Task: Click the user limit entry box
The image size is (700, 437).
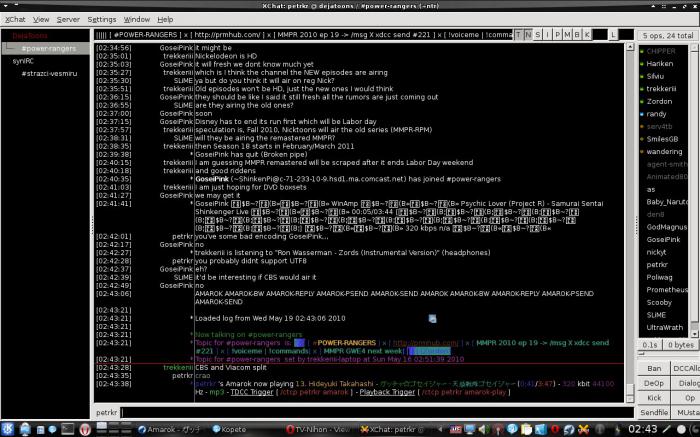Action: [x=626, y=35]
